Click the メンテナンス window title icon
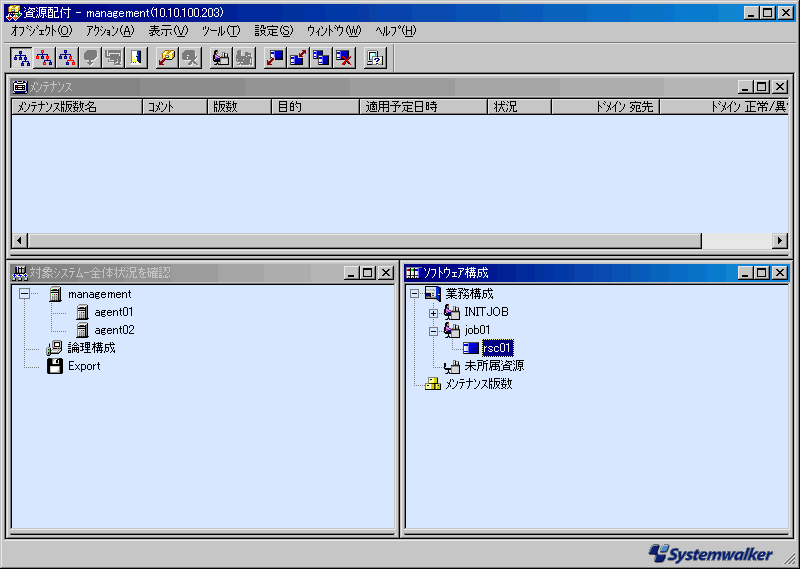Image resolution: width=800 pixels, height=569 pixels. tap(19, 87)
